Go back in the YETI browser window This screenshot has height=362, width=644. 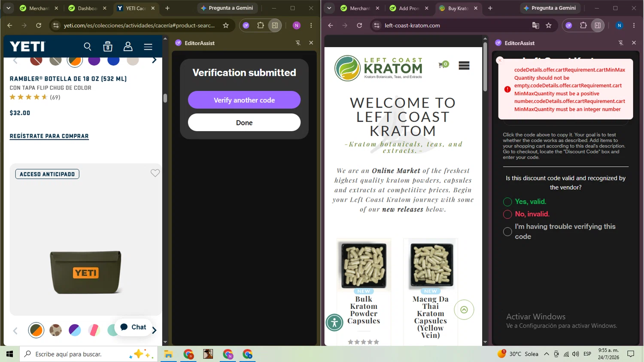click(10, 25)
